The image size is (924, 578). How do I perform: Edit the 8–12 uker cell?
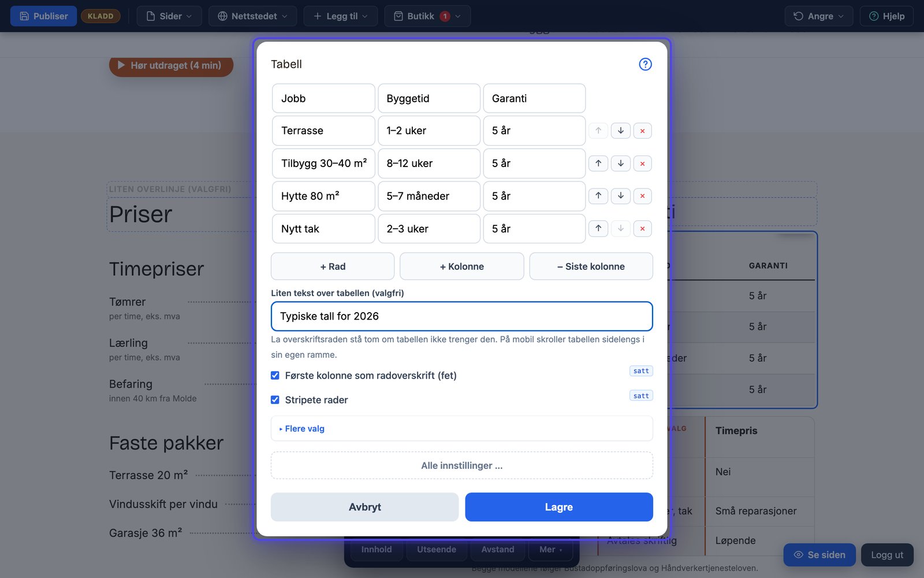429,164
